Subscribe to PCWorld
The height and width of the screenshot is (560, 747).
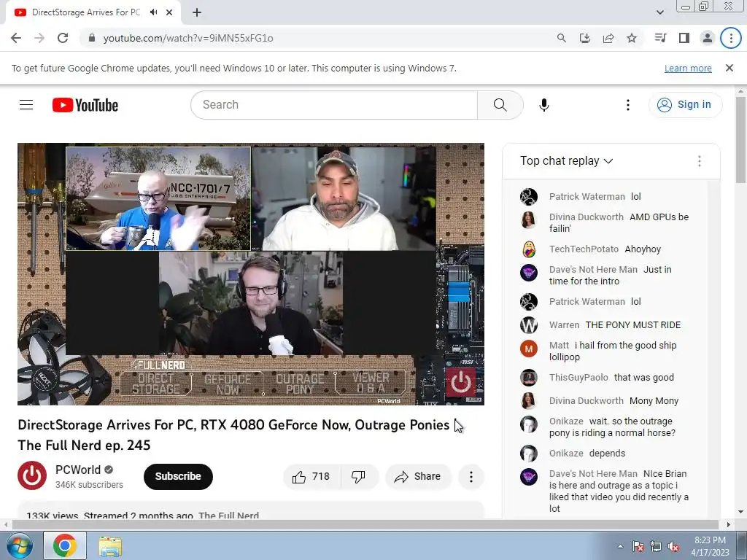point(178,476)
